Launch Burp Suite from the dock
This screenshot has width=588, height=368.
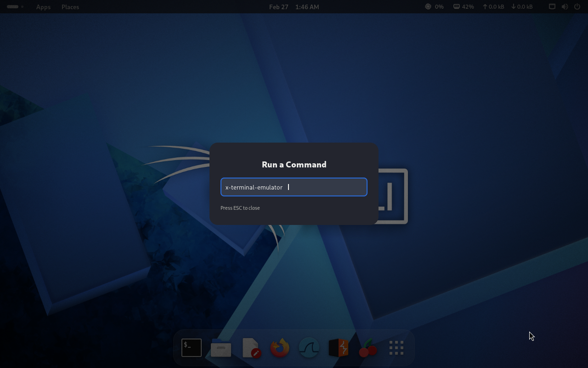coord(339,348)
